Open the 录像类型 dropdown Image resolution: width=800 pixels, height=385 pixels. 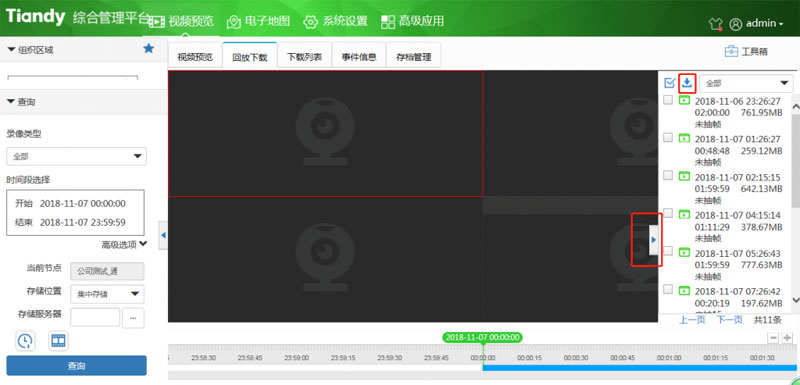[77, 157]
